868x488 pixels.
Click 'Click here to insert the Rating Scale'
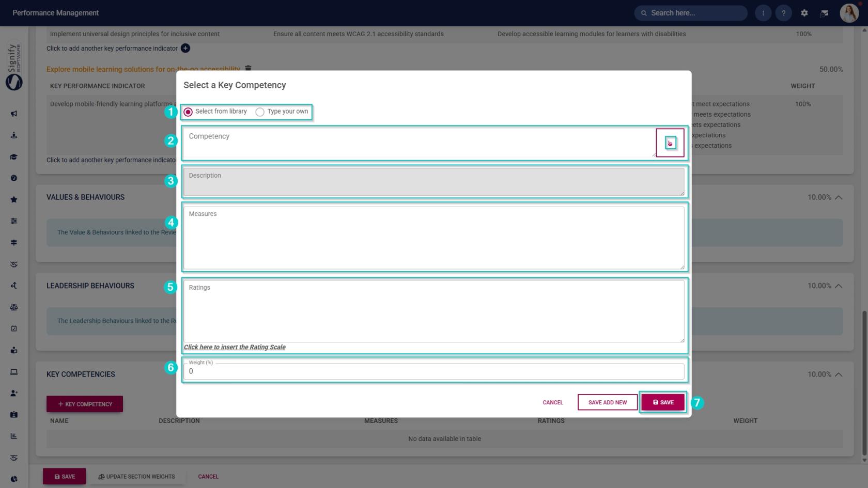[x=235, y=347]
